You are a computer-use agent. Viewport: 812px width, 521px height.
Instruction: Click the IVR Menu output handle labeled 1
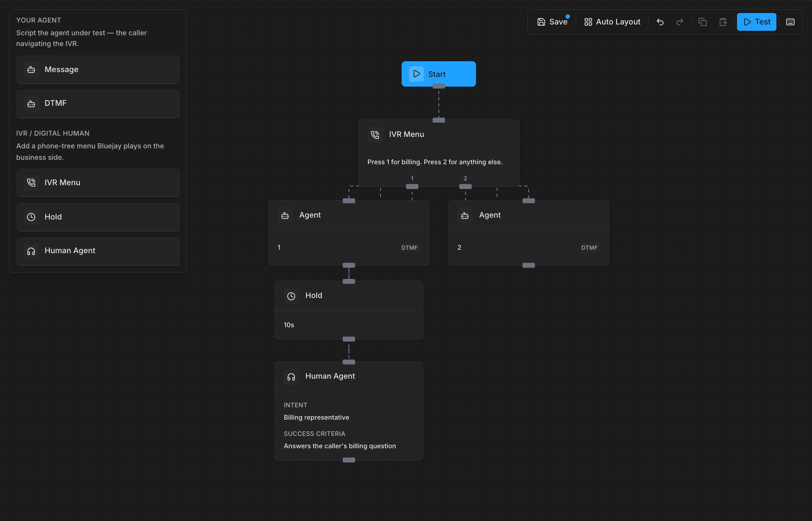click(x=412, y=186)
